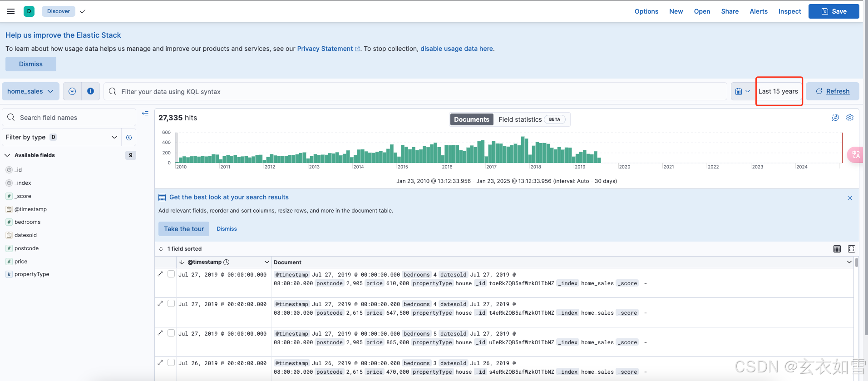Switch to Documents view
868x381 pixels.
click(x=472, y=119)
